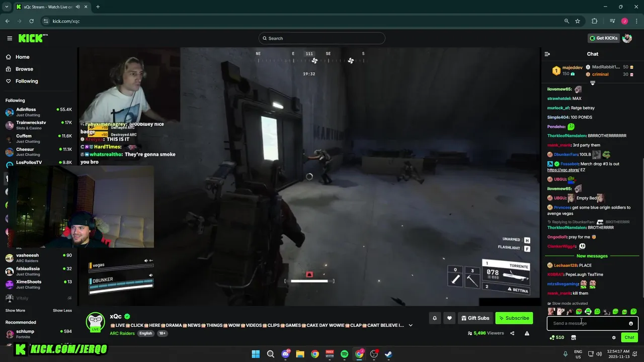Open the chat settings gear icon

coord(614,337)
